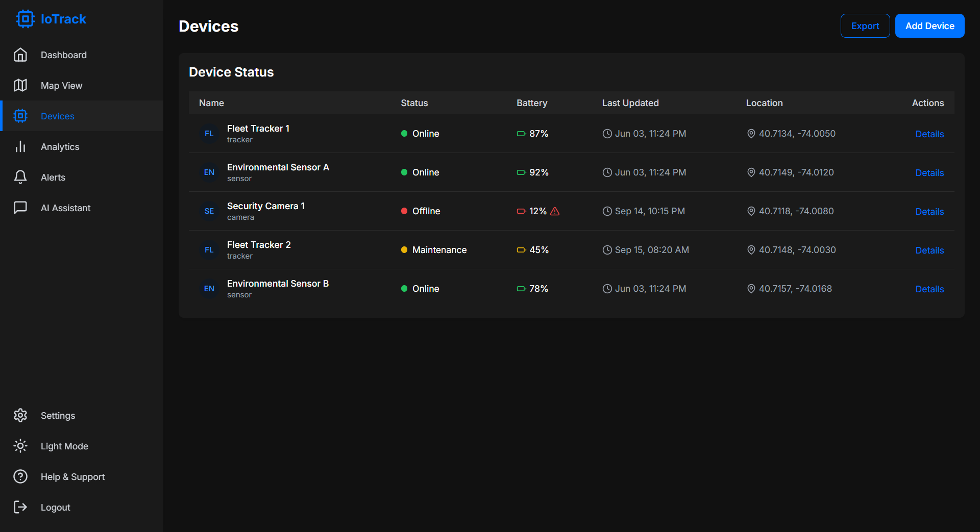Click the Fleet Tracker 1 FL avatar

tap(209, 134)
